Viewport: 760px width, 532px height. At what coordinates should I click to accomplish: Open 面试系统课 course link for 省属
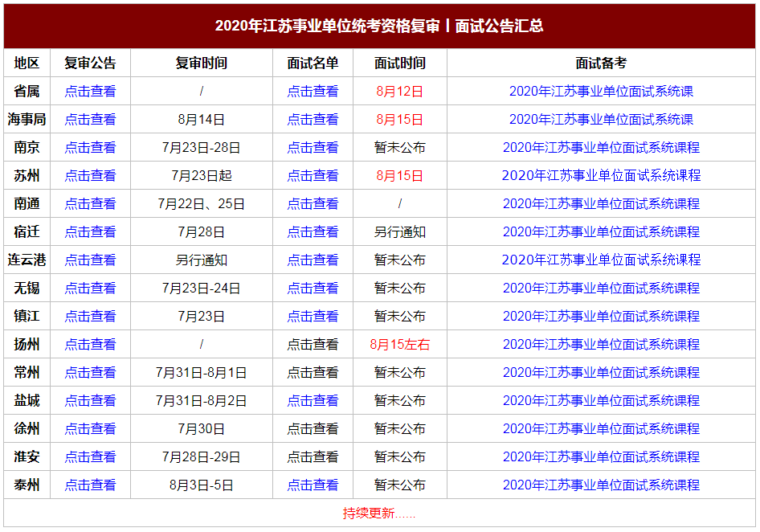(x=601, y=91)
